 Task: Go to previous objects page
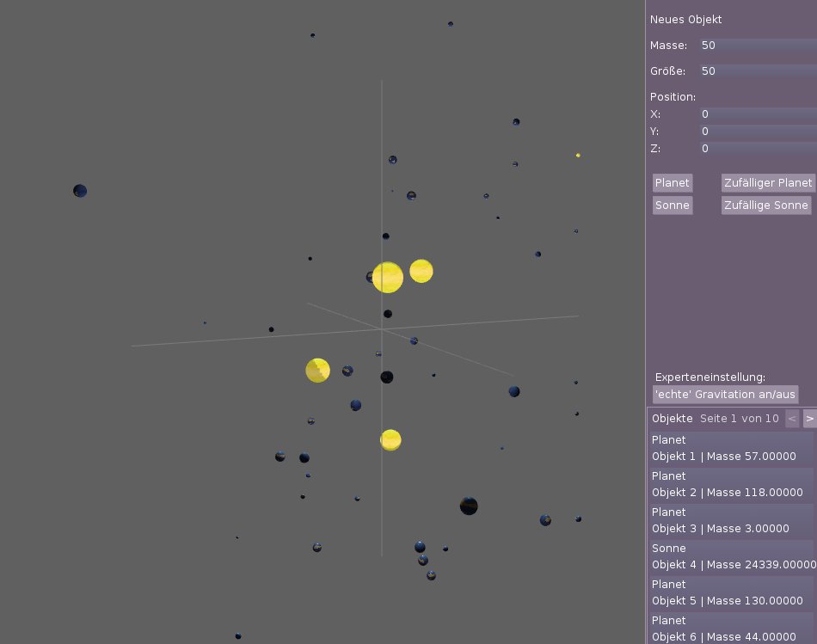tap(792, 419)
